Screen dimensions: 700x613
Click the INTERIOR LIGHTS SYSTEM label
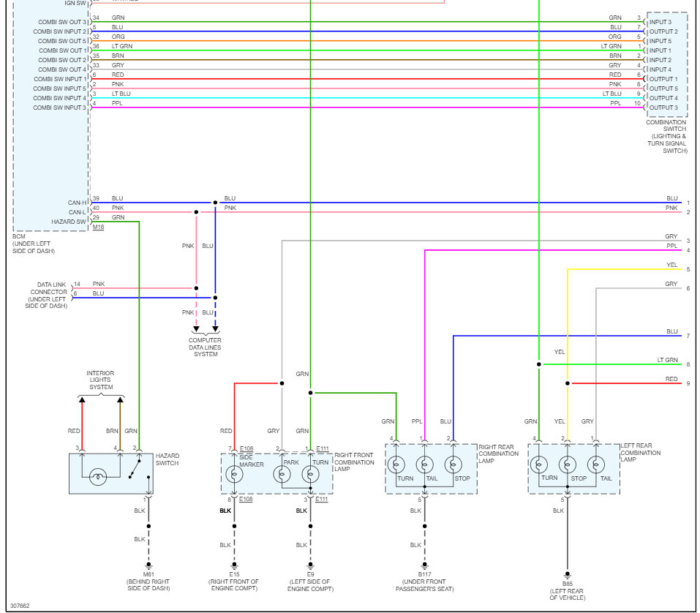(100, 380)
